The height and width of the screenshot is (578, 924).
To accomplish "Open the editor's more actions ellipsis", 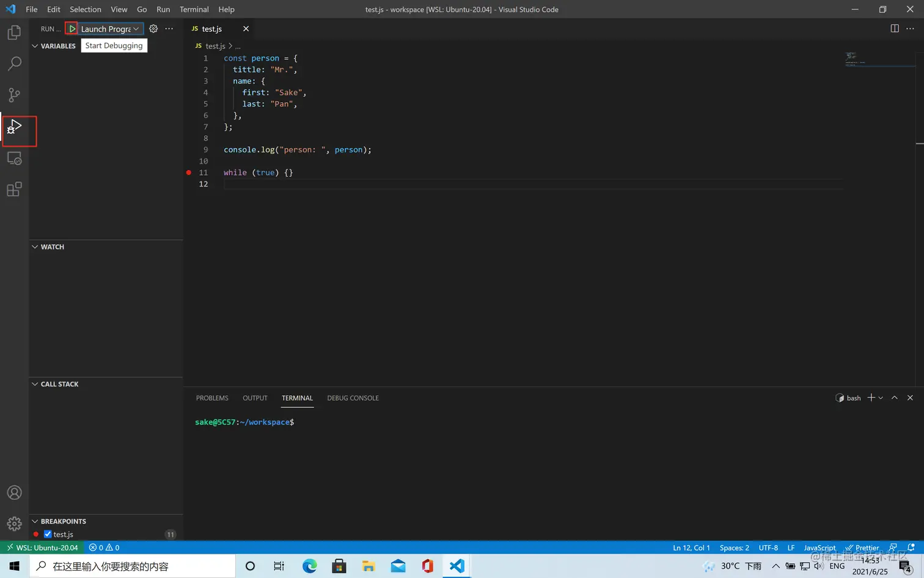I will (x=910, y=29).
